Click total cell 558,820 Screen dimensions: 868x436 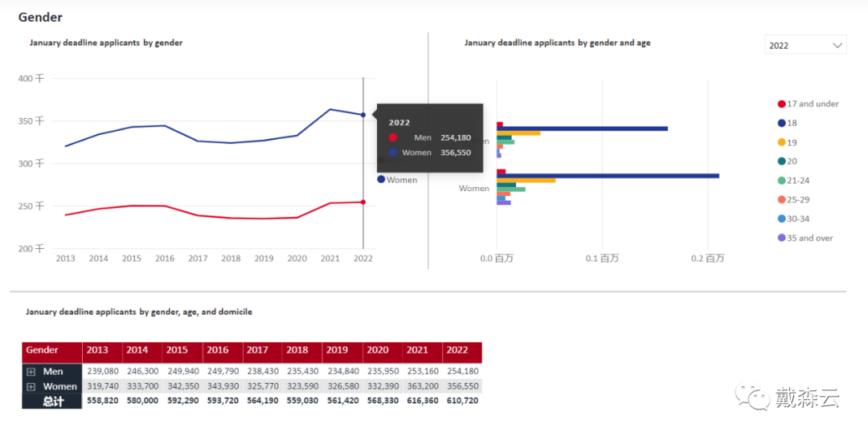[102, 400]
